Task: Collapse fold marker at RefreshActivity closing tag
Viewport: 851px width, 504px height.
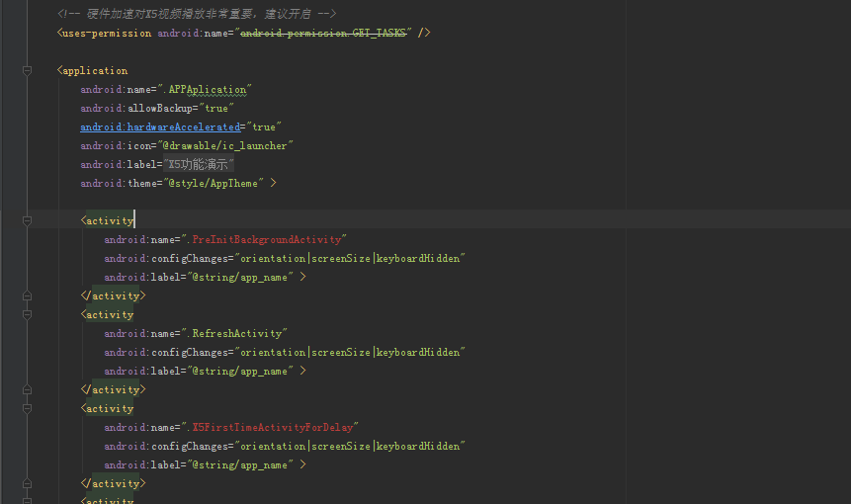Action: 27,389
